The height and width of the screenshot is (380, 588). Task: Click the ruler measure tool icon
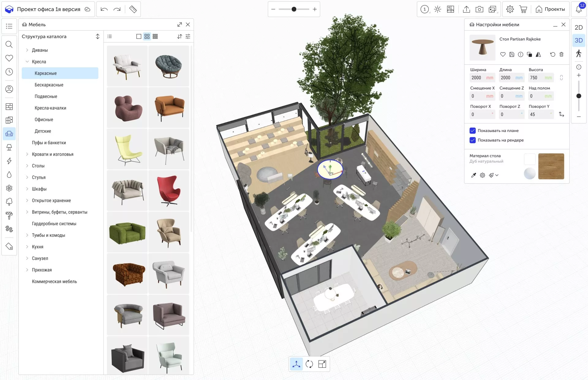point(133,9)
